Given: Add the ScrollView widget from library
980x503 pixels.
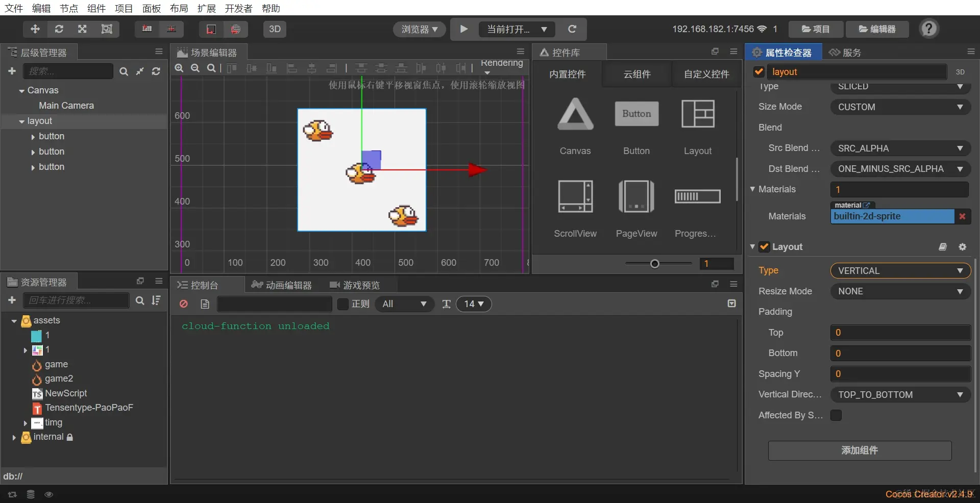Looking at the screenshot, I should pyautogui.click(x=575, y=209).
